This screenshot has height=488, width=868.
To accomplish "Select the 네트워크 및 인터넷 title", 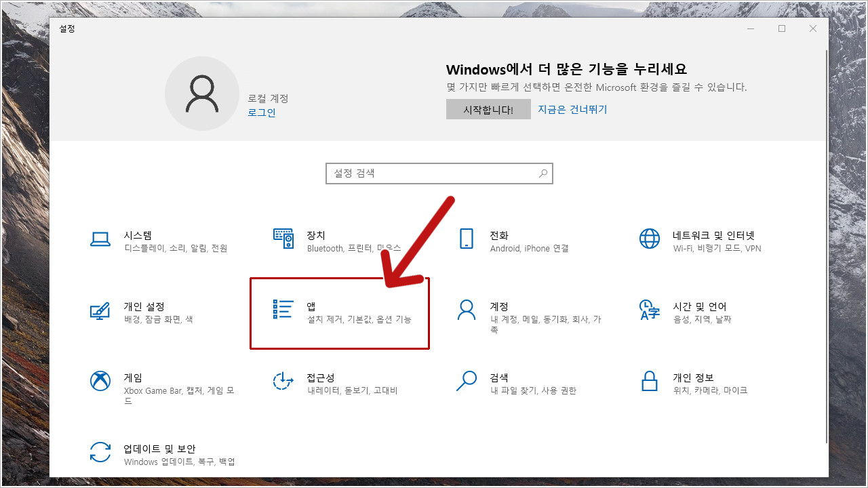I will [713, 235].
